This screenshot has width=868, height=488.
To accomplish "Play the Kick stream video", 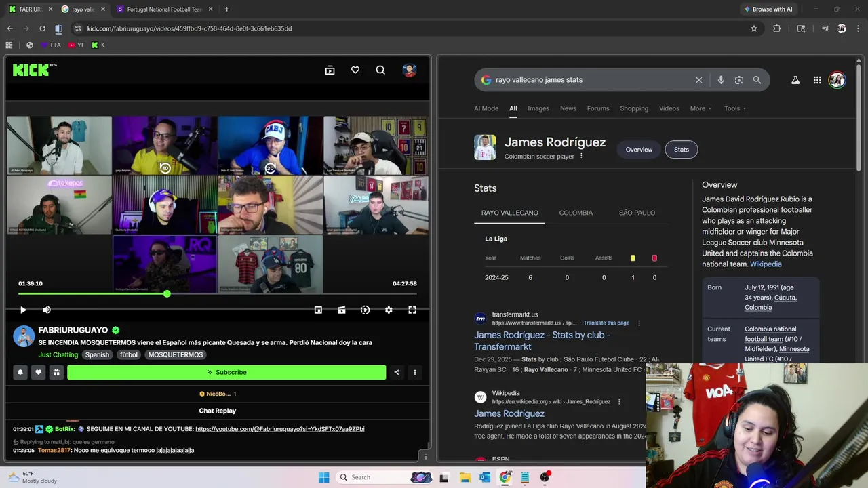I will [x=23, y=310].
